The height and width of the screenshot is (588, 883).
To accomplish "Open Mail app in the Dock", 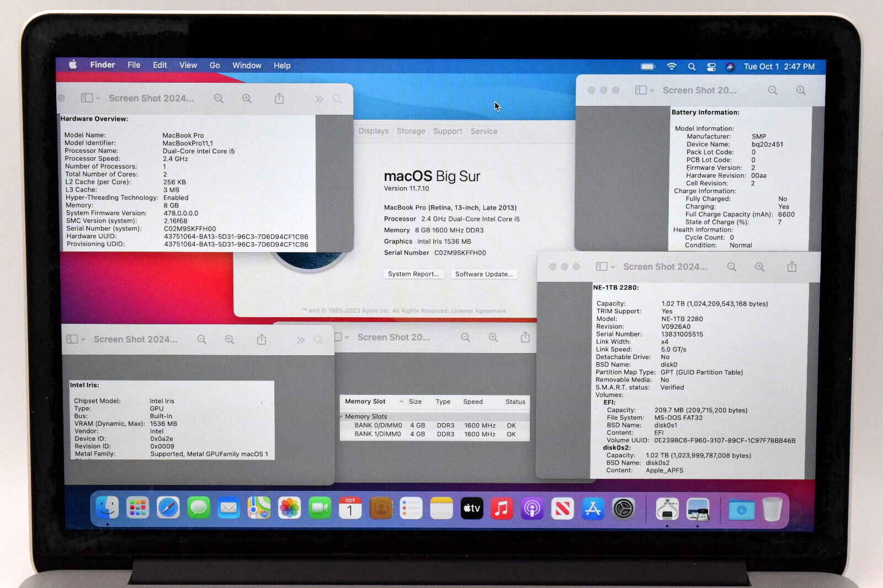I will [228, 508].
